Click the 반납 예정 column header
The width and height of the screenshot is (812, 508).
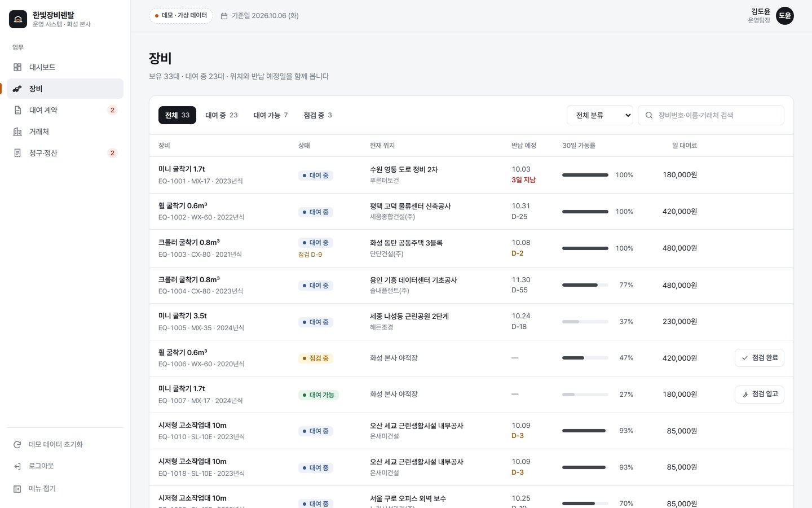coord(524,146)
